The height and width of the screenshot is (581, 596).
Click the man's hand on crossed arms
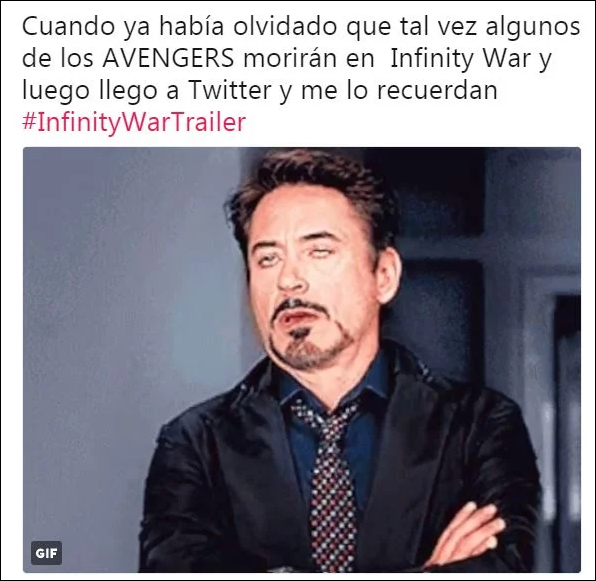[x=469, y=532]
